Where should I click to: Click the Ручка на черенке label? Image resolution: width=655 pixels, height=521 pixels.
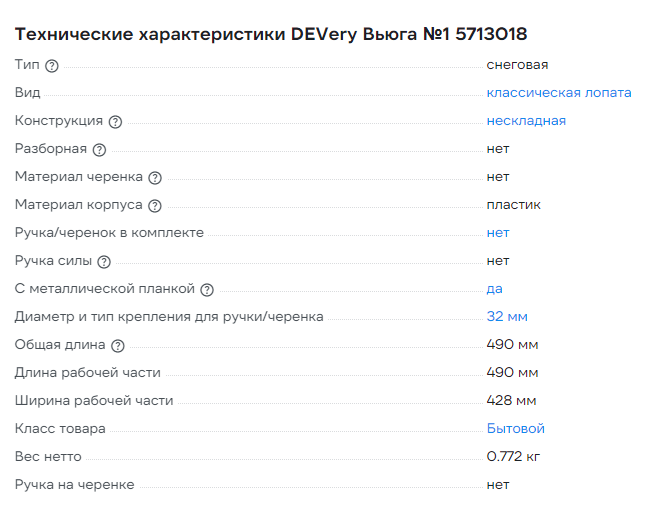(x=74, y=485)
